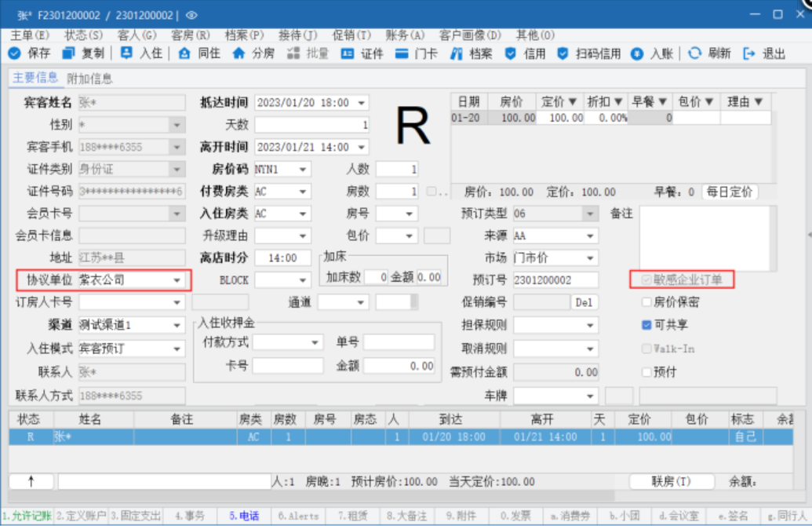
Task: Click the 批量 batch icon
Action: click(x=293, y=53)
